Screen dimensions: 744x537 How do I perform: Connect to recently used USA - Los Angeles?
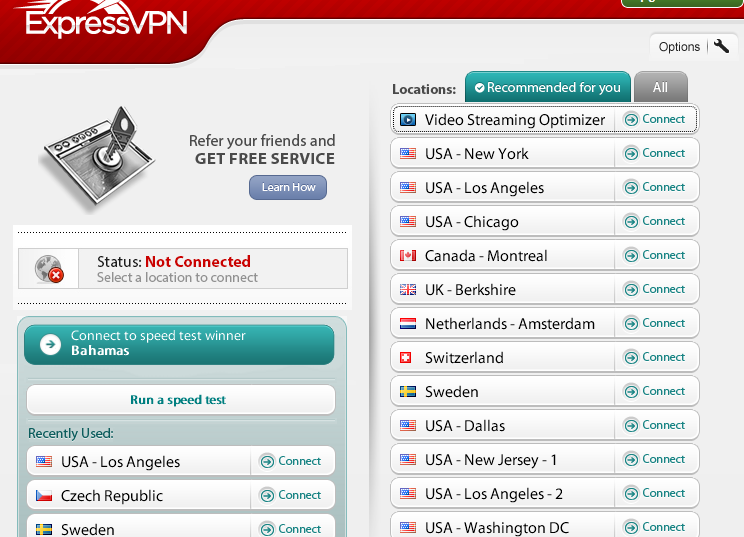[290, 461]
